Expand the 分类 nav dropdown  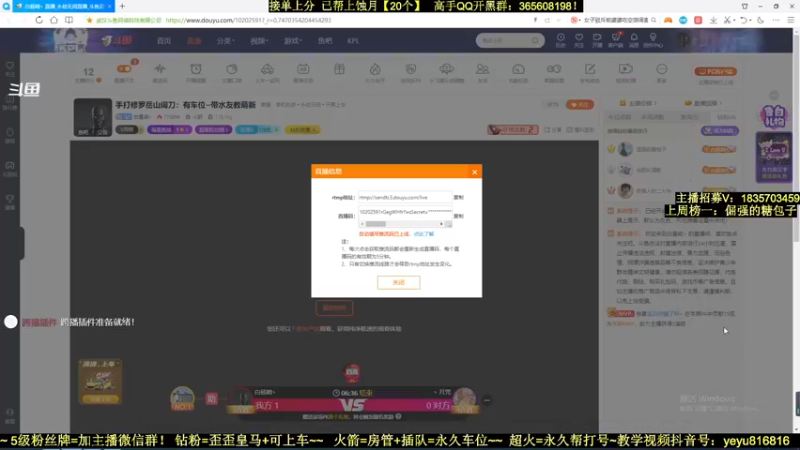pos(225,41)
